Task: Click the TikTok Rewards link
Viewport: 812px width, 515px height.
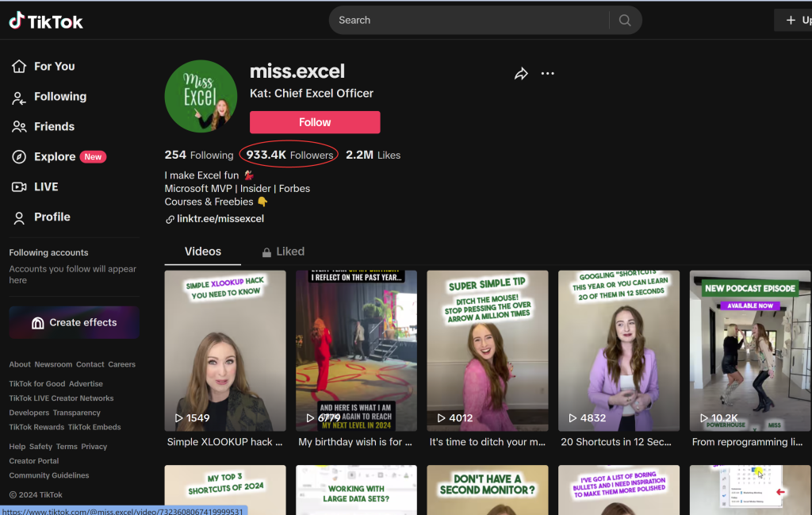Action: (36, 428)
